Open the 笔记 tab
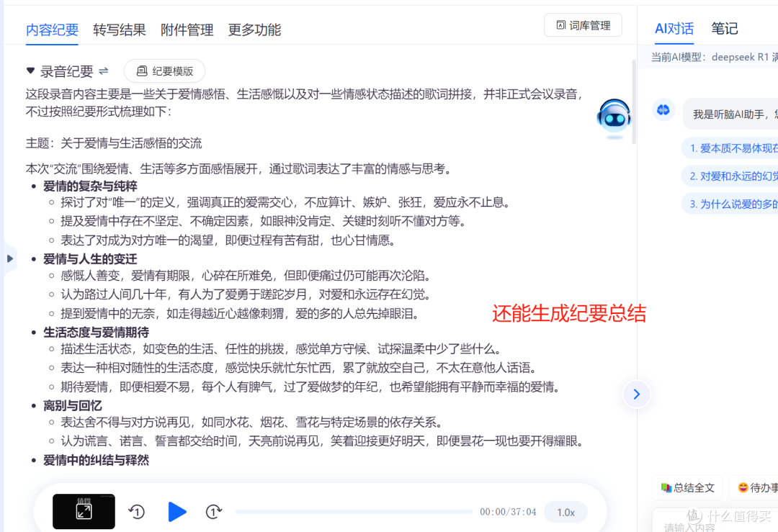The height and width of the screenshot is (532, 778). (725, 29)
